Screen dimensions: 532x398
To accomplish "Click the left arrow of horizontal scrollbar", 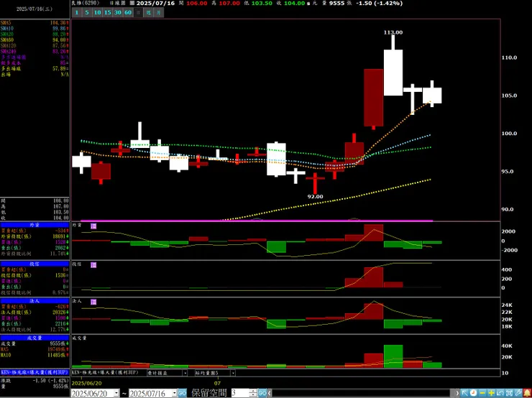I will coord(270,393).
